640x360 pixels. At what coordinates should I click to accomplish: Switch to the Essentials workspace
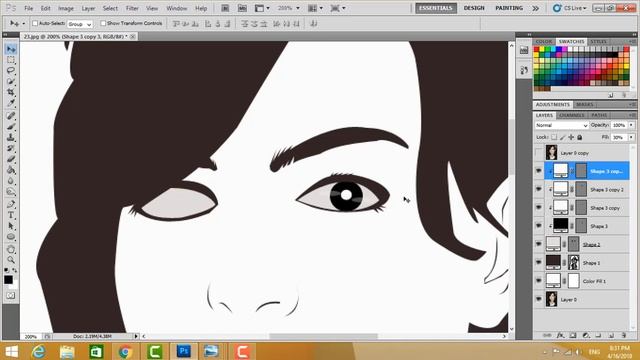436,8
